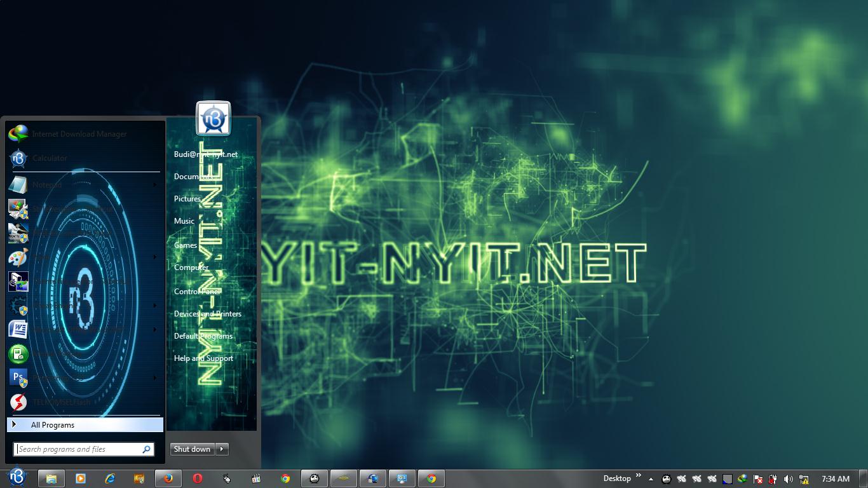The width and height of the screenshot is (868, 488).
Task: Open Devices and Printers
Action: tap(208, 314)
